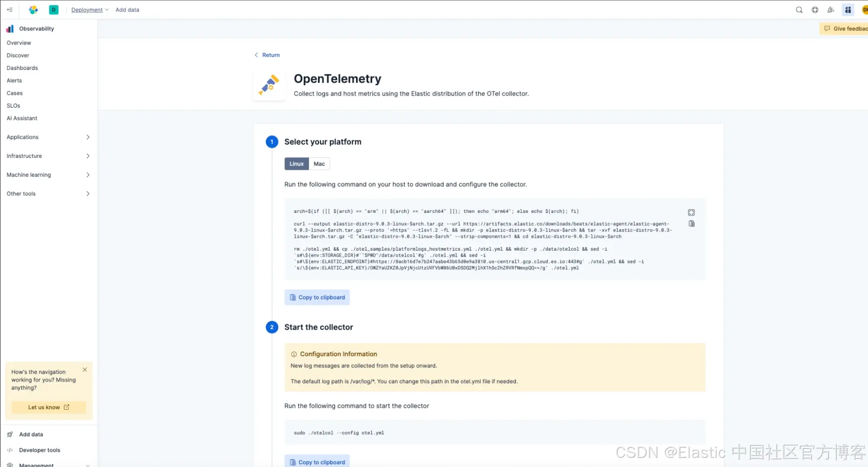Open SLOs in the sidebar
868x467 pixels.
[13, 106]
